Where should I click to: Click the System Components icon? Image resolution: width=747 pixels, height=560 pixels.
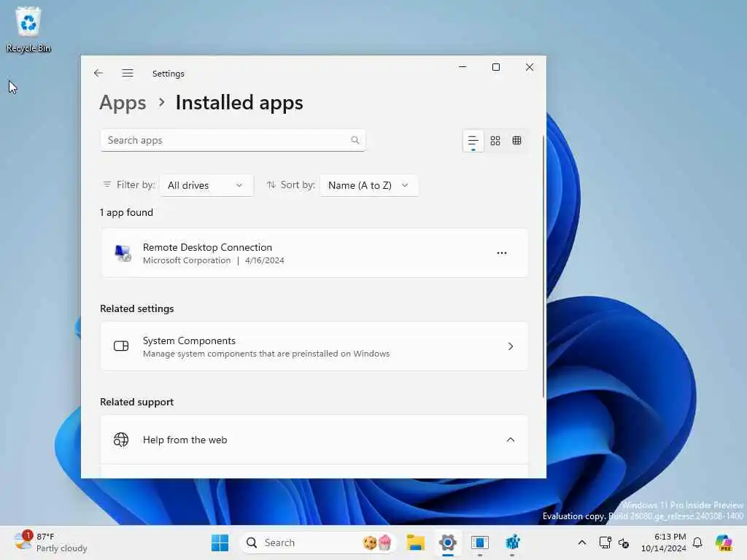pyautogui.click(x=121, y=346)
